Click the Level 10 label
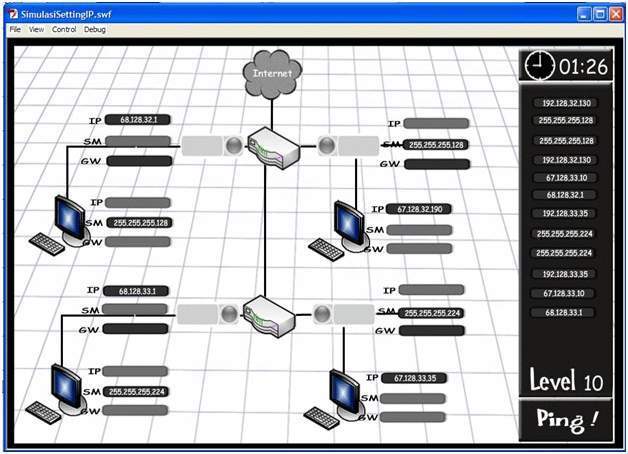The width and height of the screenshot is (628, 454). click(566, 381)
